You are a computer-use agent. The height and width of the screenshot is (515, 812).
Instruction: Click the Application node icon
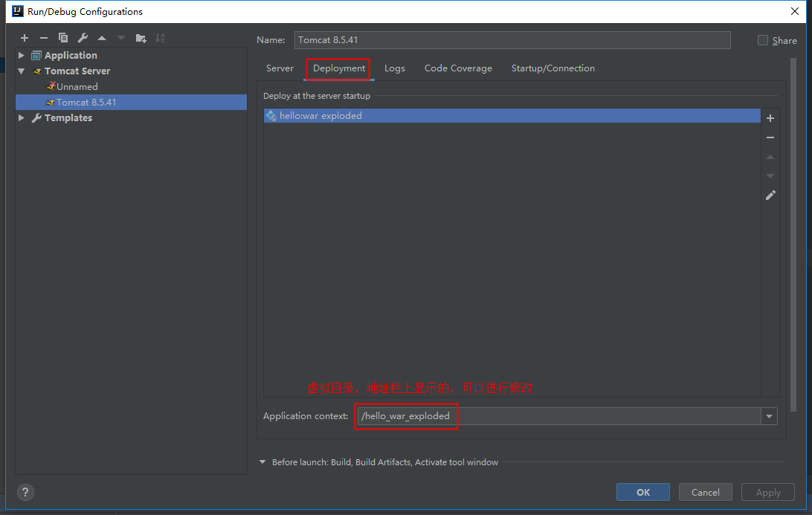pos(36,56)
